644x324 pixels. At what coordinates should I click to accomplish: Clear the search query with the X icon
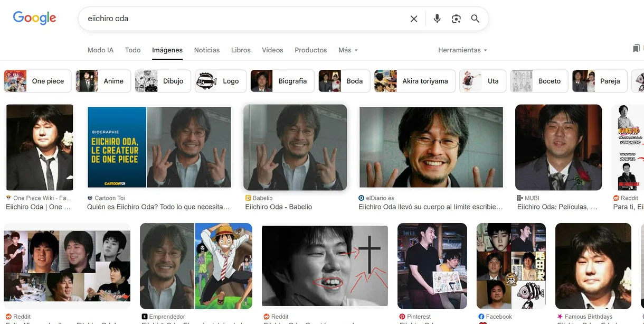(414, 18)
